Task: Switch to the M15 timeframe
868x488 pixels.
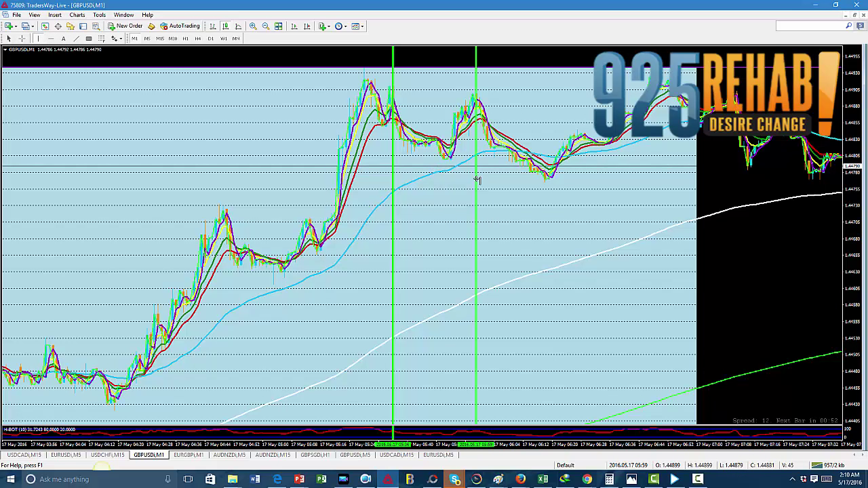Action: pos(160,39)
